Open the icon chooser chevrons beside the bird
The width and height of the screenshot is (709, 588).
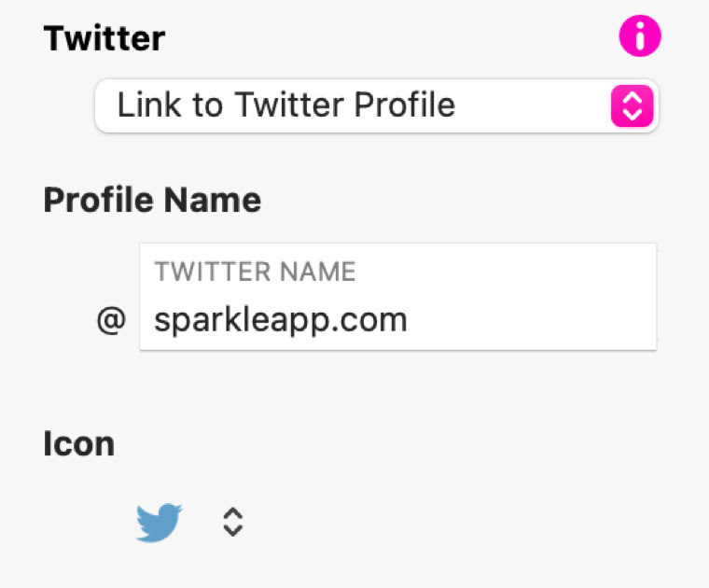(233, 522)
